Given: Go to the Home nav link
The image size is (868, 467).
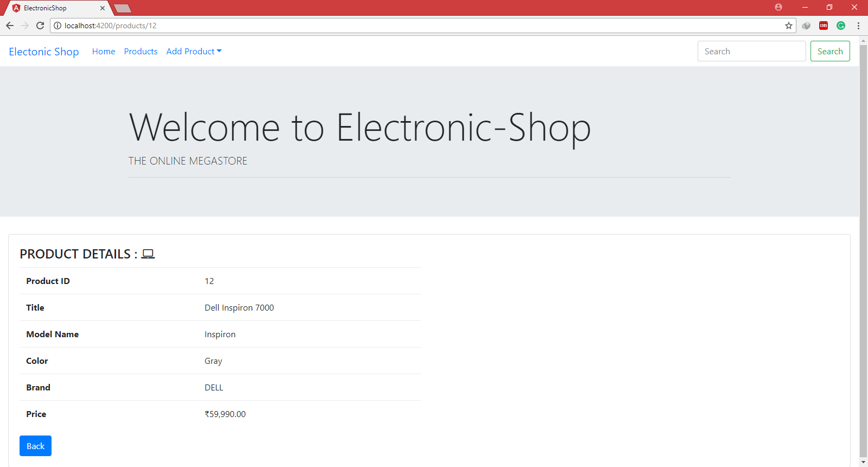Looking at the screenshot, I should pos(104,51).
